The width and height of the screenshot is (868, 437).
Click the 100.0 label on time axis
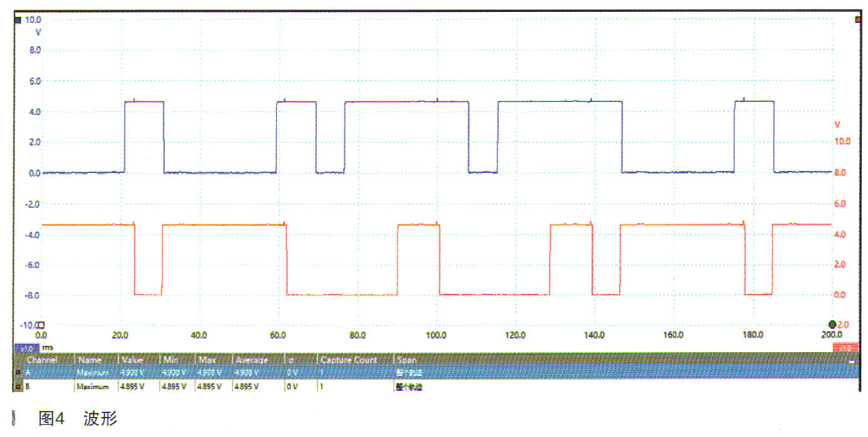coord(436,335)
